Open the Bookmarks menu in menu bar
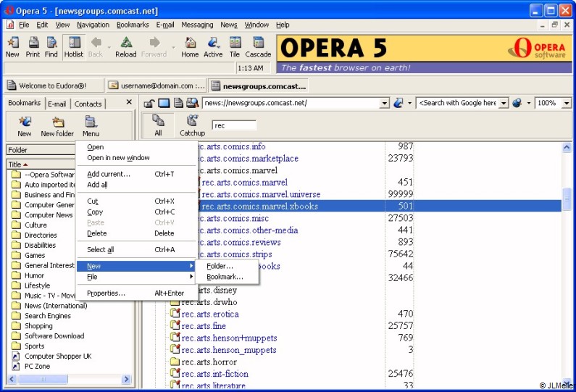Image resolution: width=576 pixels, height=392 pixels. click(x=133, y=25)
